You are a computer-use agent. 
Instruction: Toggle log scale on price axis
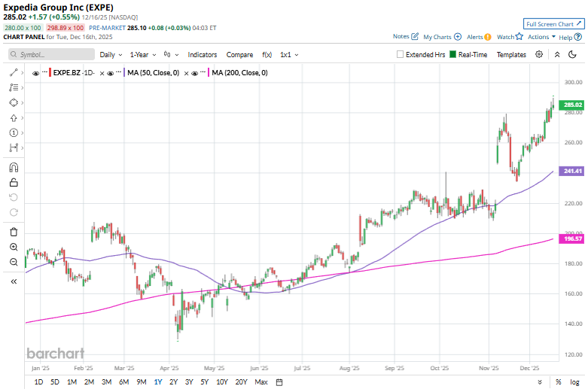(x=574, y=382)
